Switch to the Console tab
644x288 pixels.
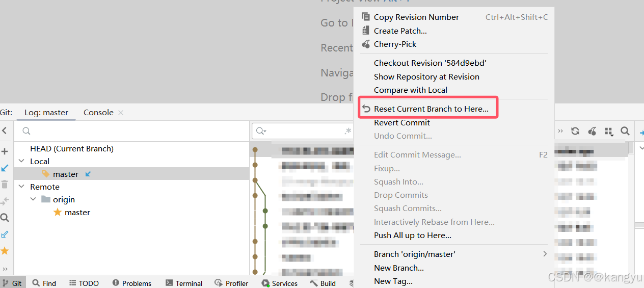(98, 112)
